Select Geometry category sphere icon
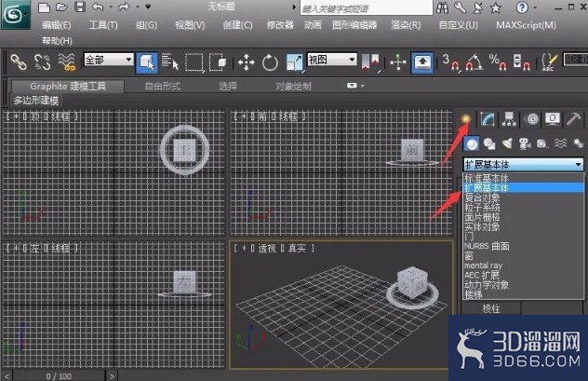Image resolution: width=588 pixels, height=381 pixels. (x=472, y=143)
